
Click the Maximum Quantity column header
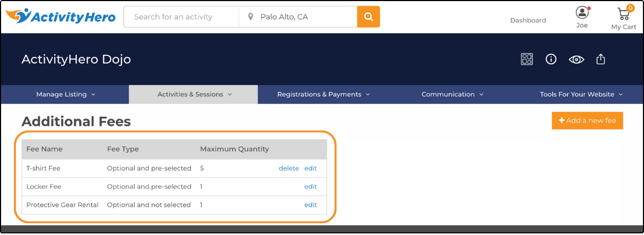tap(235, 149)
